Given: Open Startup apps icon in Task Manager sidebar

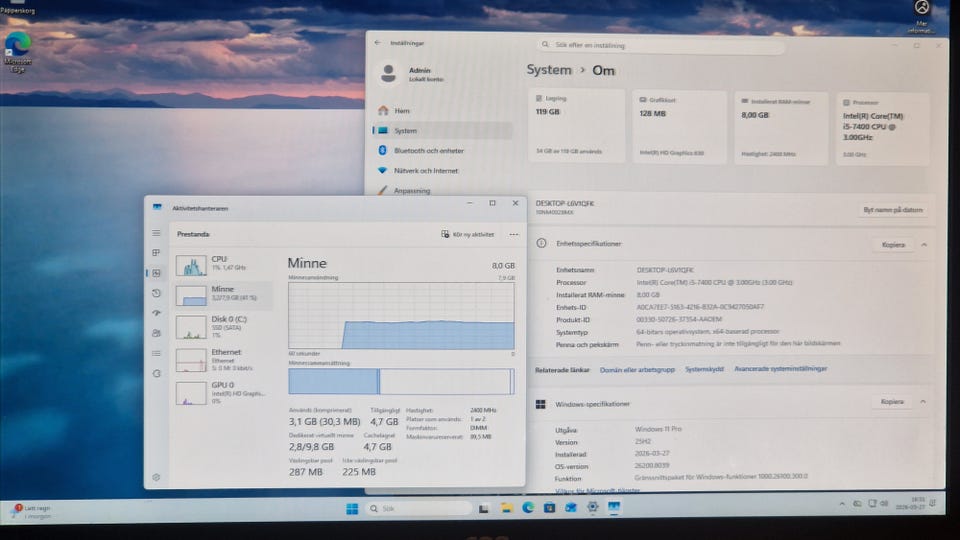Looking at the screenshot, I should point(156,313).
